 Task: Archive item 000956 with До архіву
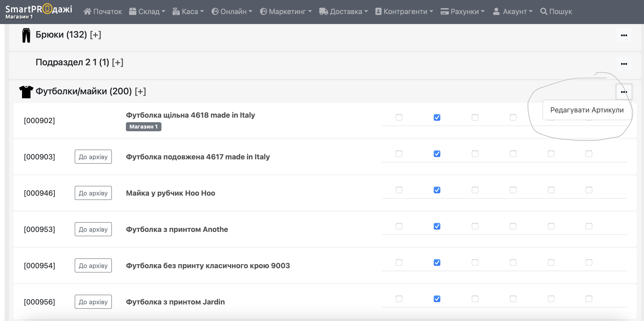click(93, 302)
